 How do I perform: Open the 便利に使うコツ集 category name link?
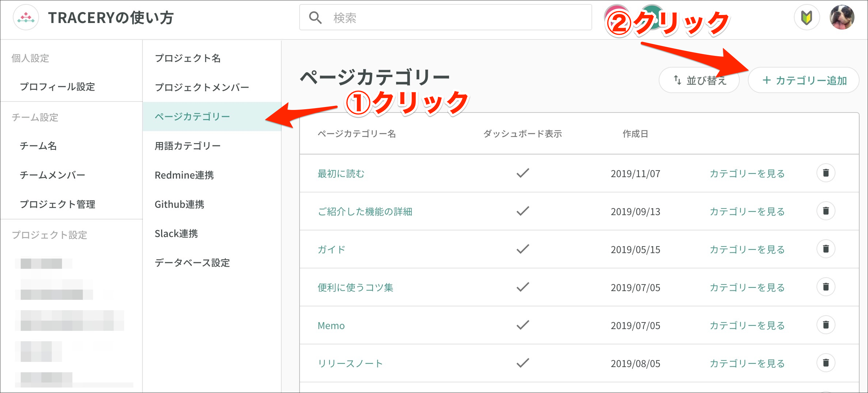[355, 287]
